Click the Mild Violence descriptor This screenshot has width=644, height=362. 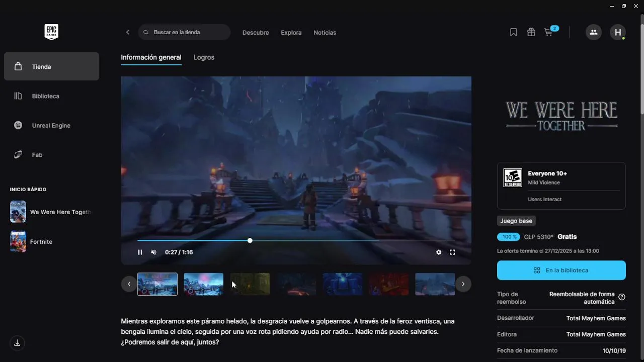pos(544,183)
